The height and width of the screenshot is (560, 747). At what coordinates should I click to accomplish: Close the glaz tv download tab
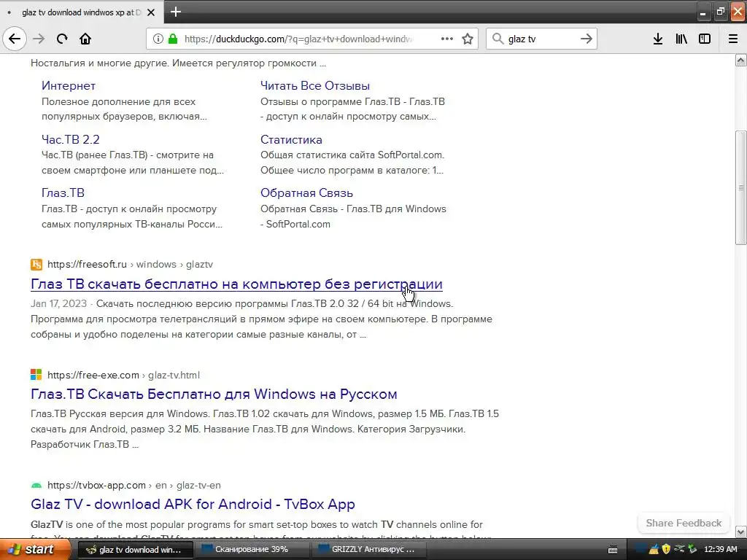(151, 12)
